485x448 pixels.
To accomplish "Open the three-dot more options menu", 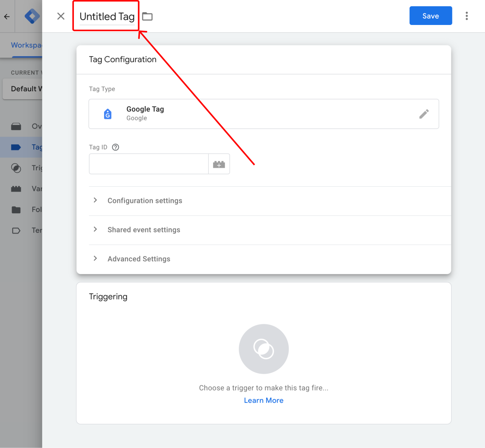I will pos(467,16).
